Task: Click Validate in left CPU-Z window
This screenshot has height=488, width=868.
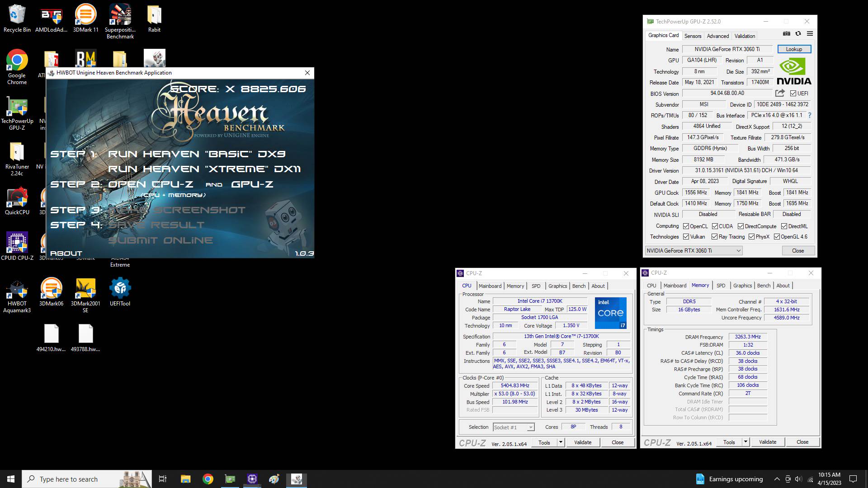Action: tap(582, 442)
